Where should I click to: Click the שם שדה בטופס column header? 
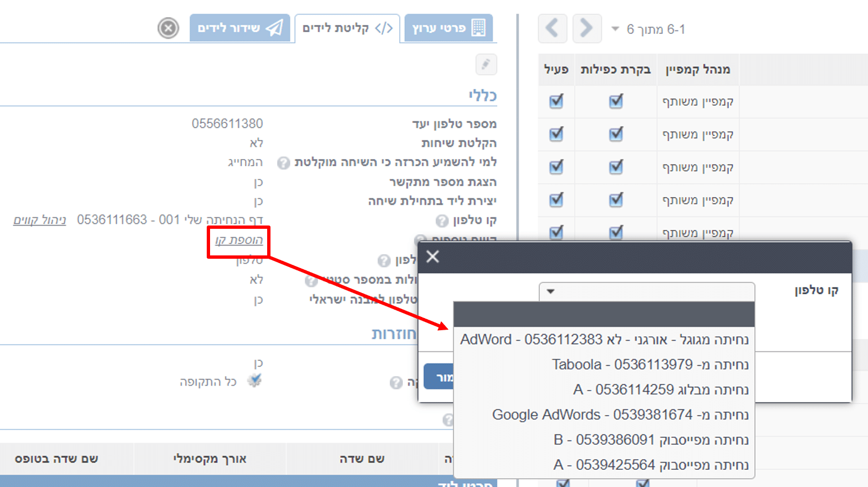tap(57, 459)
